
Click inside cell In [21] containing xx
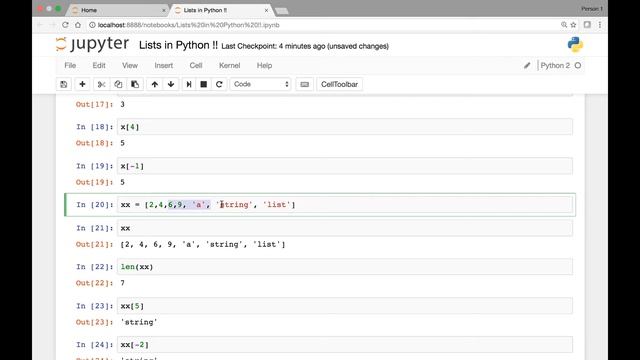[344, 228]
